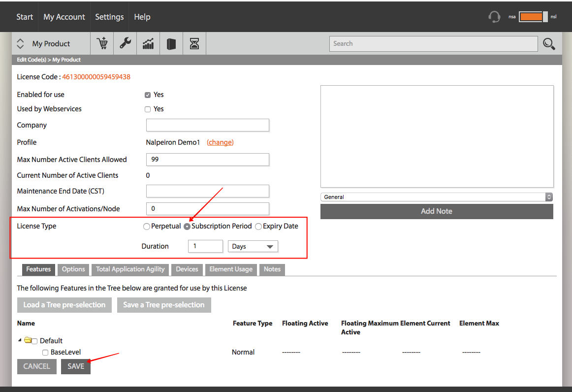
Task: Choose the Expiry Date radio option
Action: click(x=258, y=227)
